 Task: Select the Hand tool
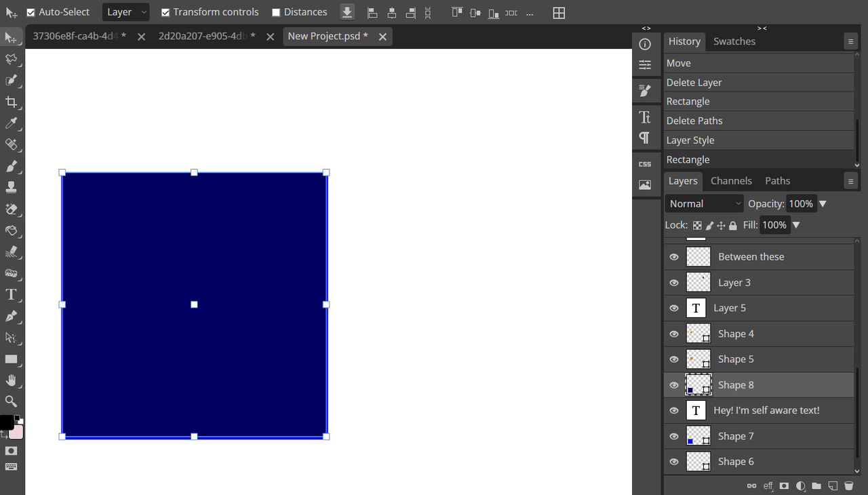coord(11,380)
